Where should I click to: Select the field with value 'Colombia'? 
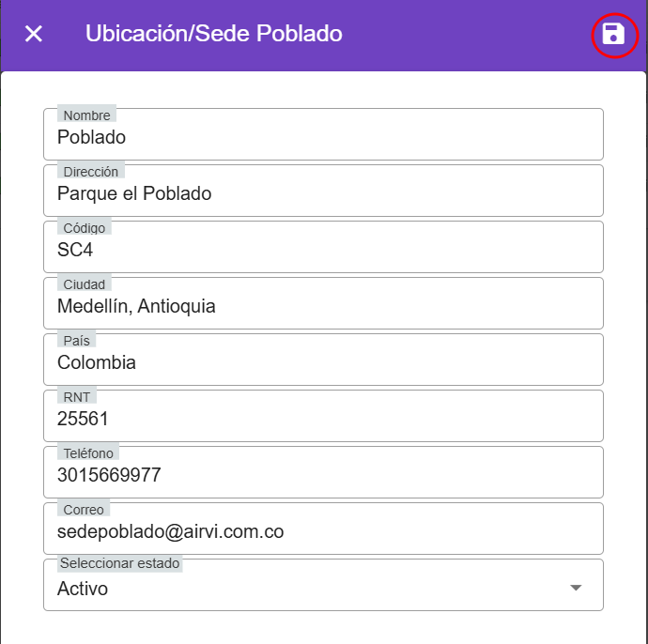[x=323, y=362]
